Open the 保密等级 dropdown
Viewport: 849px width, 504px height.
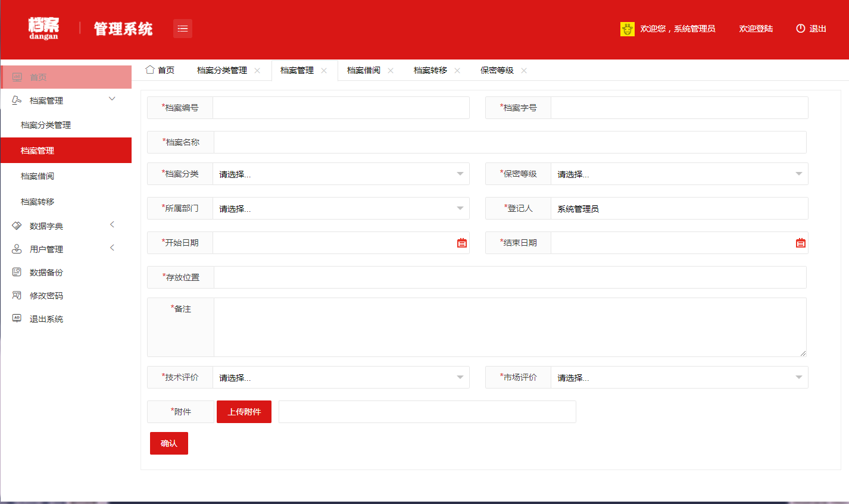point(679,174)
